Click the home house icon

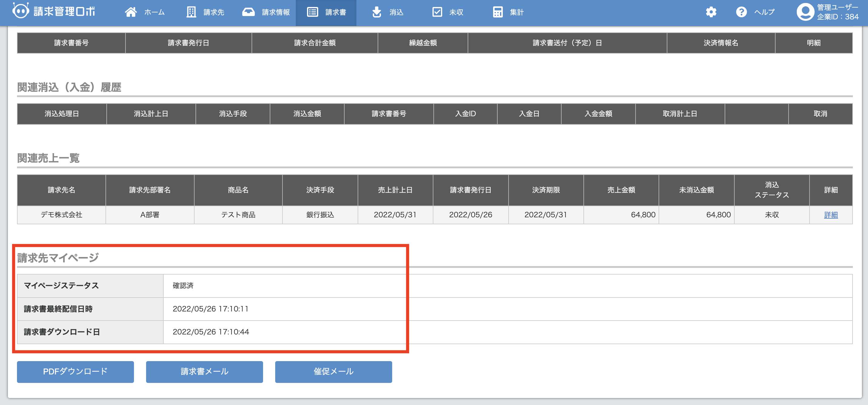[x=131, y=12]
